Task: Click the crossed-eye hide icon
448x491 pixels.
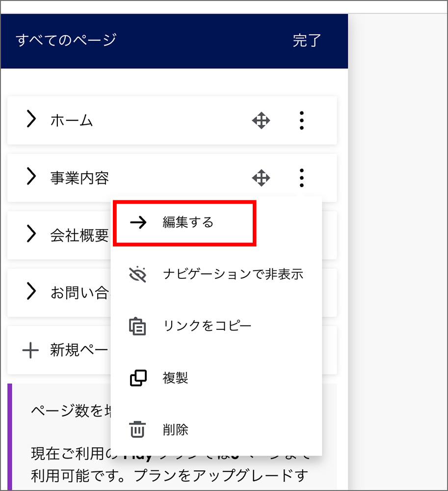Action: click(138, 274)
